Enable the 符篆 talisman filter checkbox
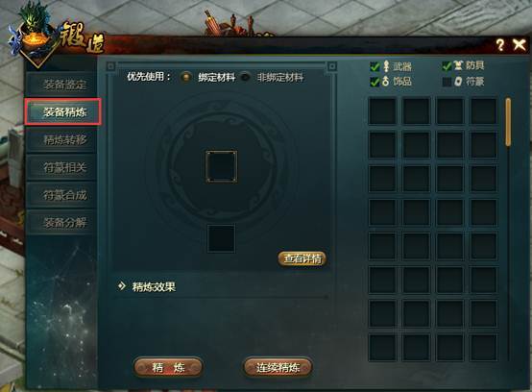This screenshot has height=392, width=532. [447, 82]
